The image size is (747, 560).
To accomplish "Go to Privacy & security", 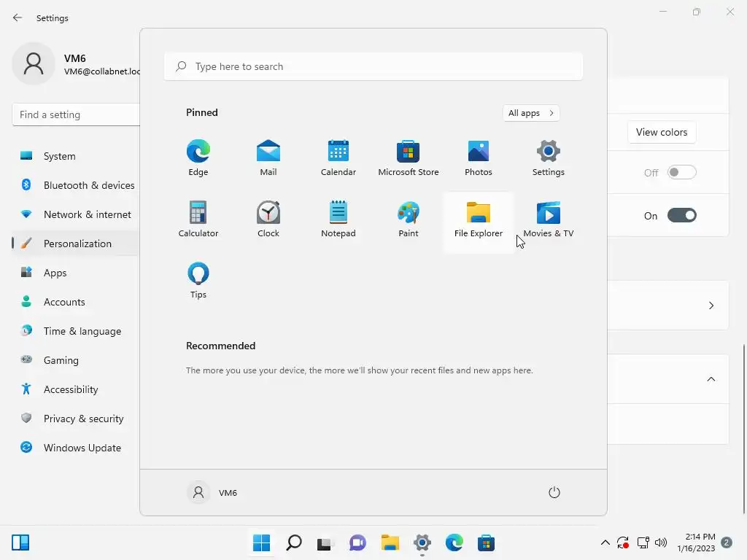I will (x=76, y=419).
